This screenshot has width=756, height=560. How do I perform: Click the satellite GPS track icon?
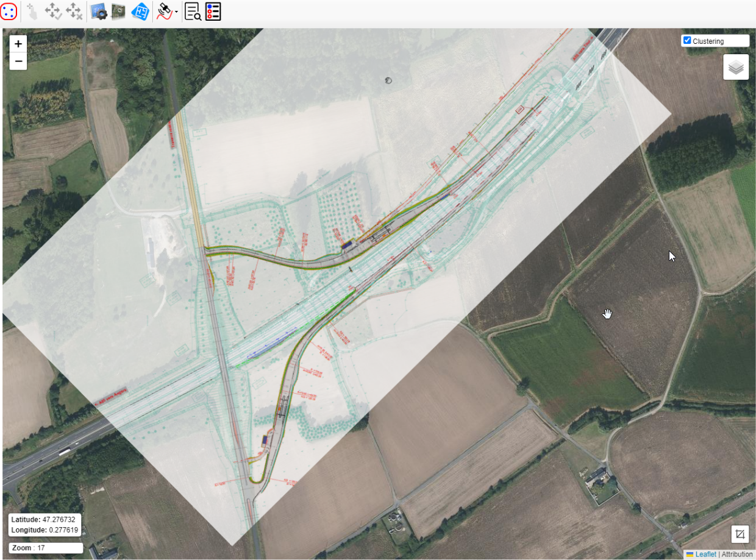point(165,11)
